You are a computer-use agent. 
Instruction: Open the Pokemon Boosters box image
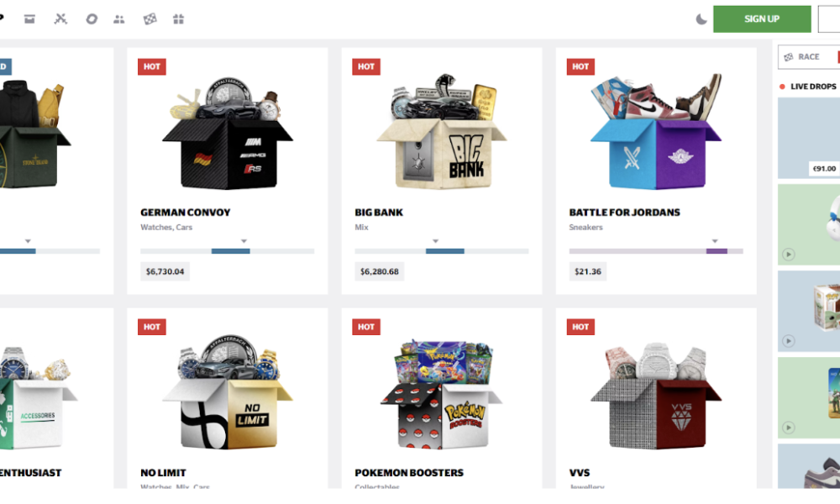[x=442, y=395]
